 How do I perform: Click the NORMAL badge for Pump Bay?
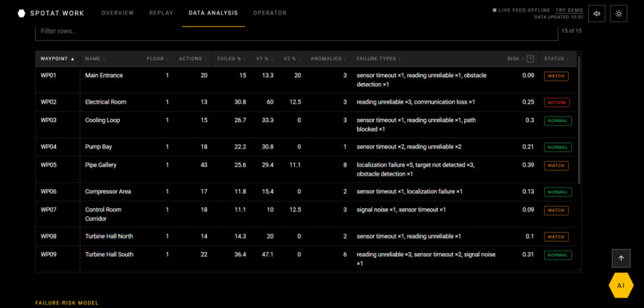pos(558,148)
